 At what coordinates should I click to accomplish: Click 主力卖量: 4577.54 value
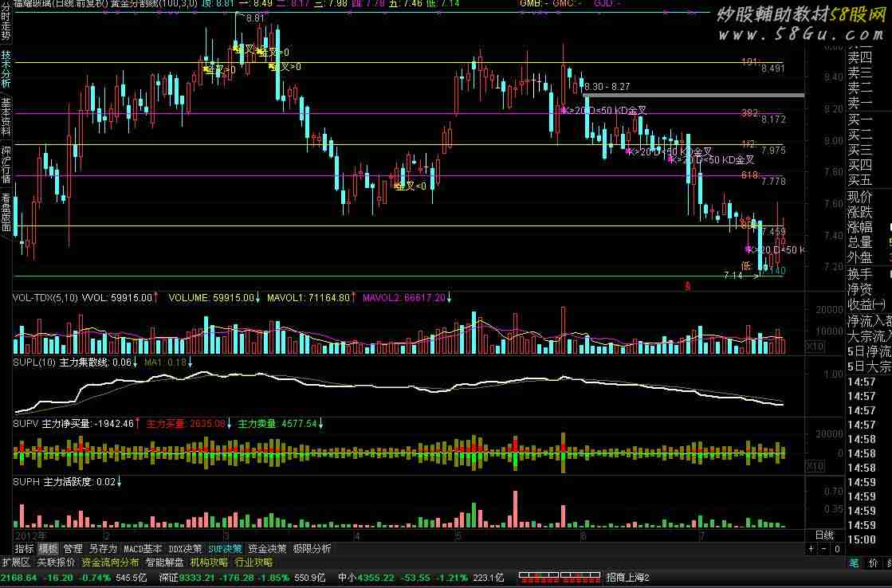point(280,424)
